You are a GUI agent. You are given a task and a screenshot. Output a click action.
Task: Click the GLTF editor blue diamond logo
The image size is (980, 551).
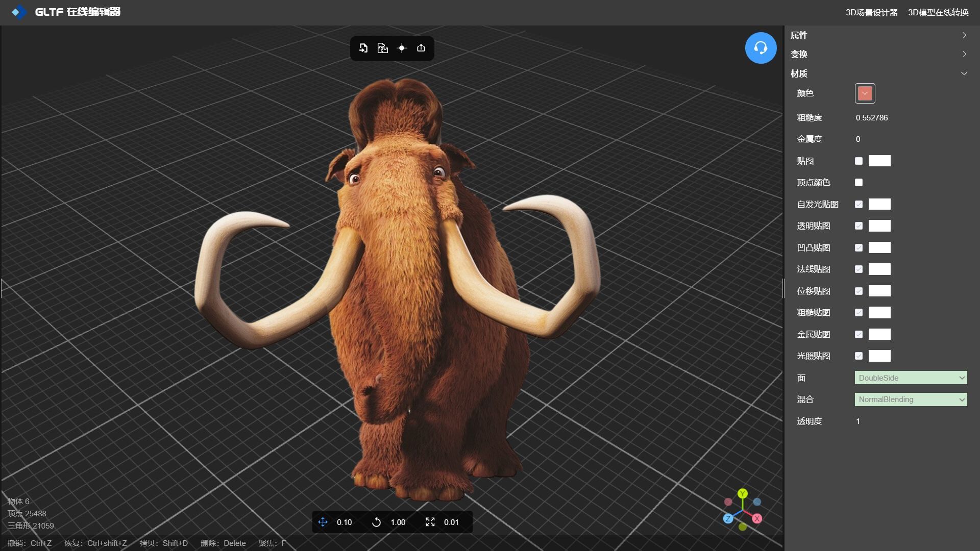19,12
